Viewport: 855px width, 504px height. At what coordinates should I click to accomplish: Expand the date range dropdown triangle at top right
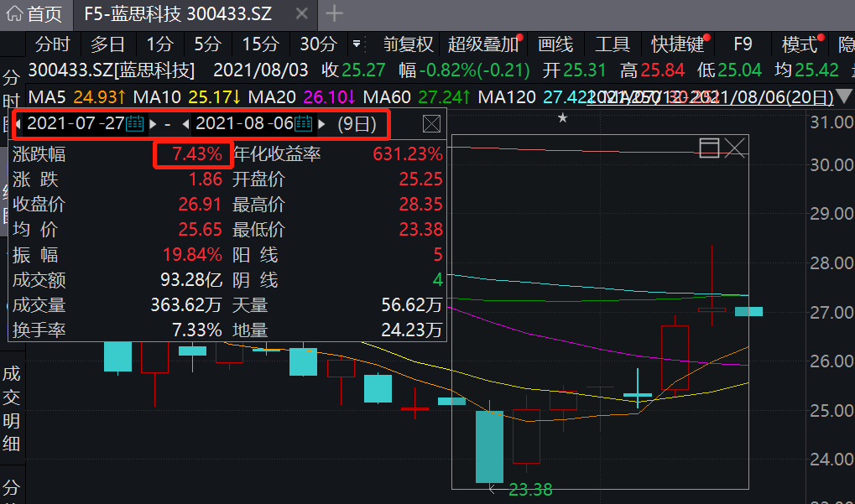[x=845, y=97]
